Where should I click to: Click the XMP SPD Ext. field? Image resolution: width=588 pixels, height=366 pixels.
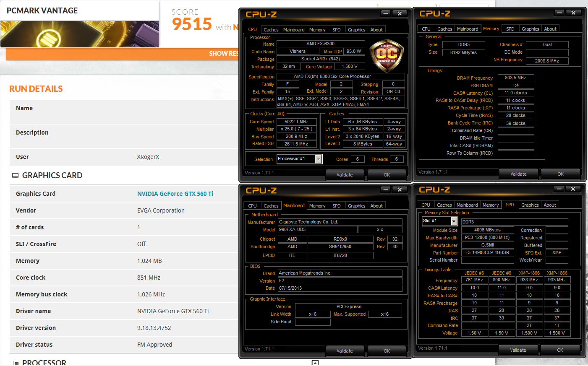557,252
